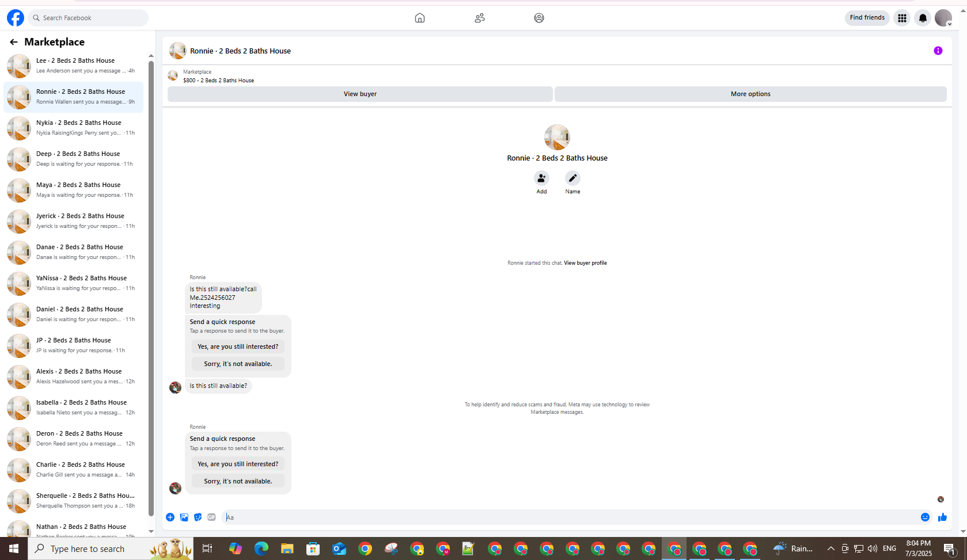Click the View buyer button
This screenshot has height=560, width=967.
point(360,94)
